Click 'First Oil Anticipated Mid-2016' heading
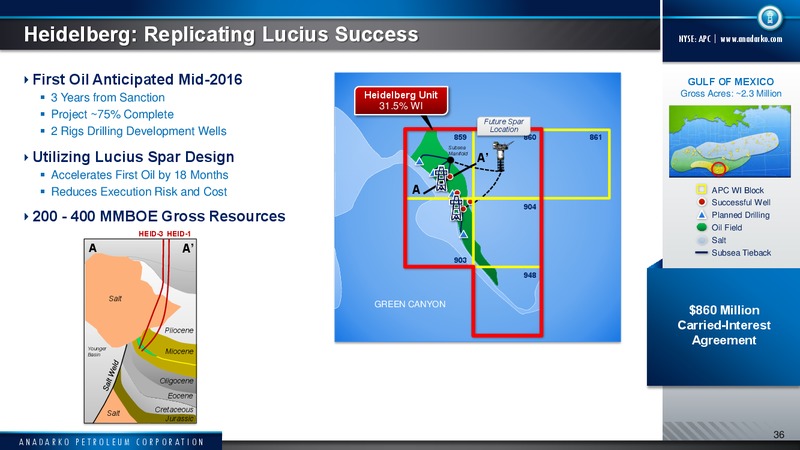The image size is (800, 450). pos(137,80)
